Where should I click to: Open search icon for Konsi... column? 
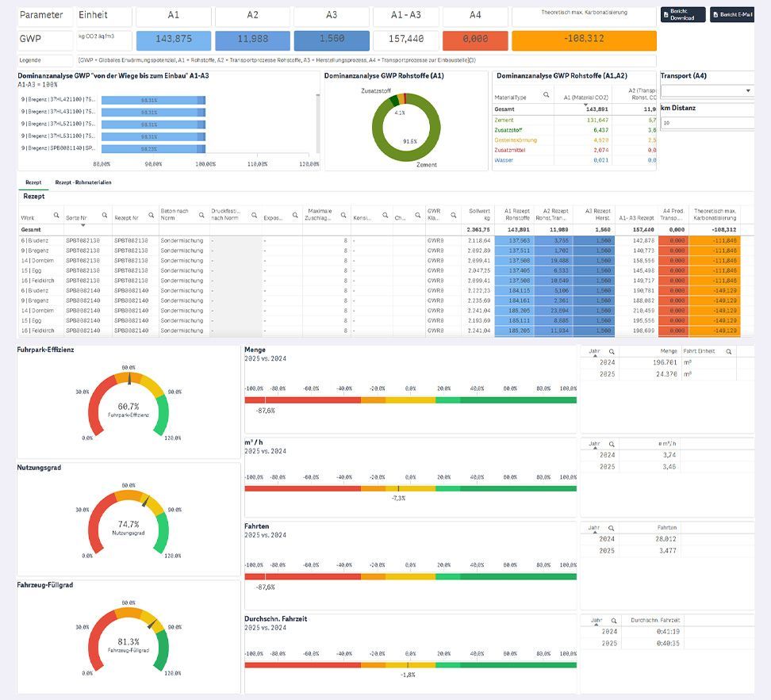click(385, 216)
